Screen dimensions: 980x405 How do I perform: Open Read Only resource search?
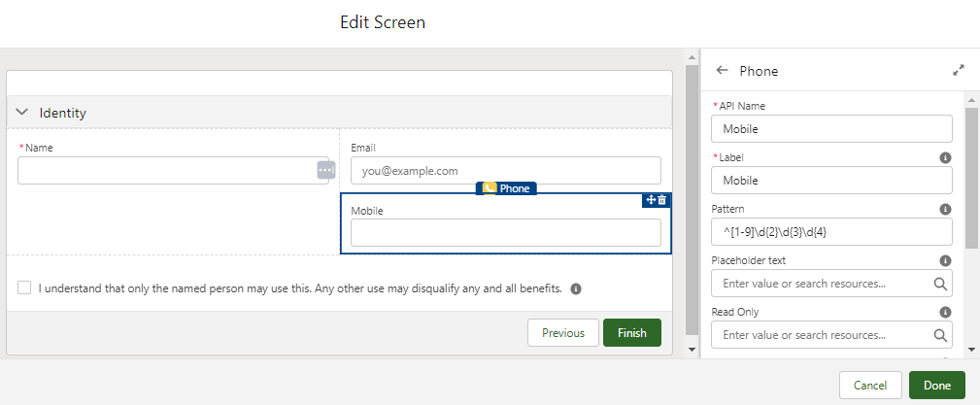(939, 335)
